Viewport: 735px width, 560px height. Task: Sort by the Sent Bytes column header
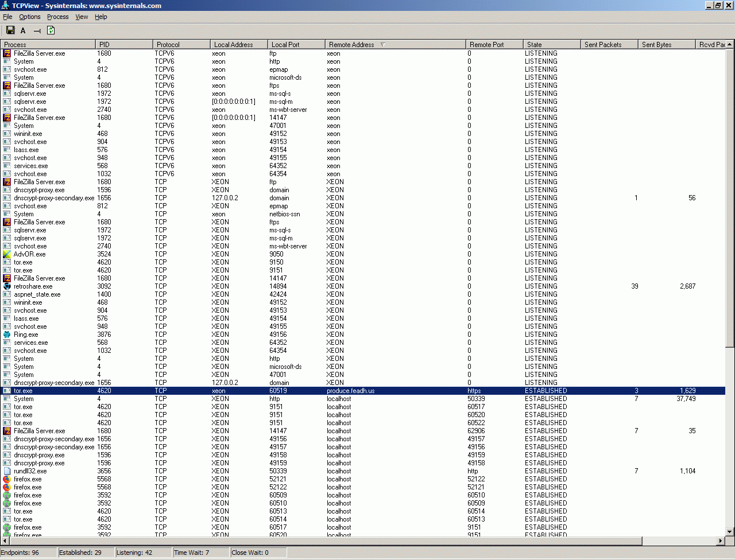[x=667, y=44]
